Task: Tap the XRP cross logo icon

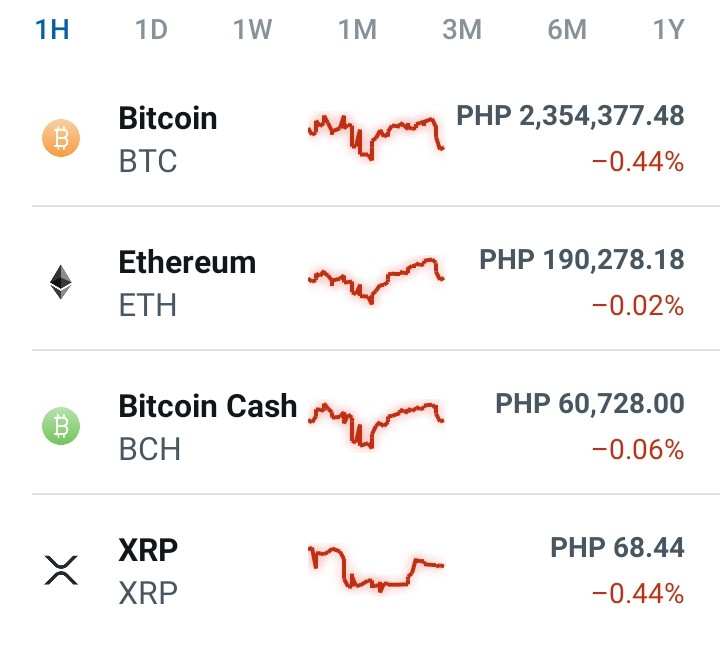Action: [61, 570]
